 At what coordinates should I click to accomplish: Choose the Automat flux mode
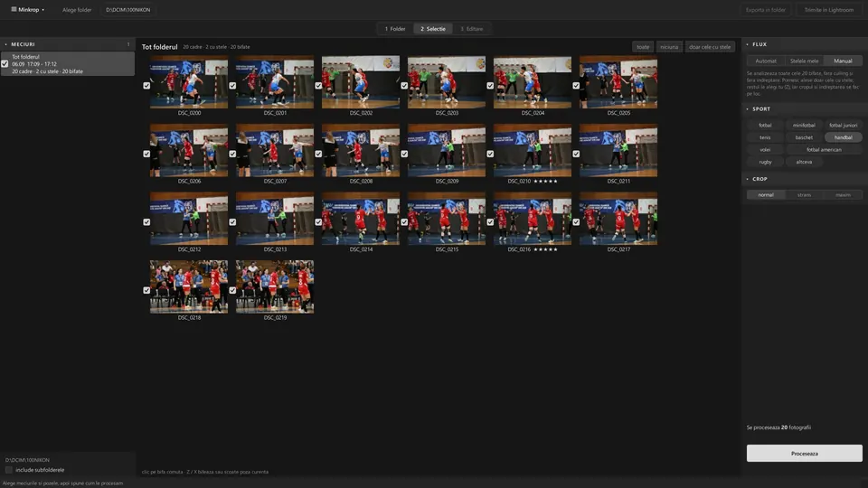tap(766, 61)
